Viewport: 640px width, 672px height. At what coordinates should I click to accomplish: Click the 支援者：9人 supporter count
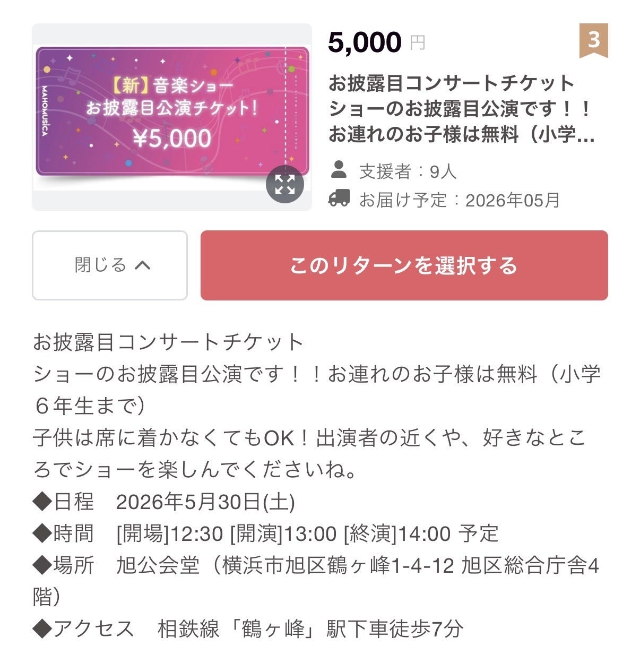click(408, 171)
